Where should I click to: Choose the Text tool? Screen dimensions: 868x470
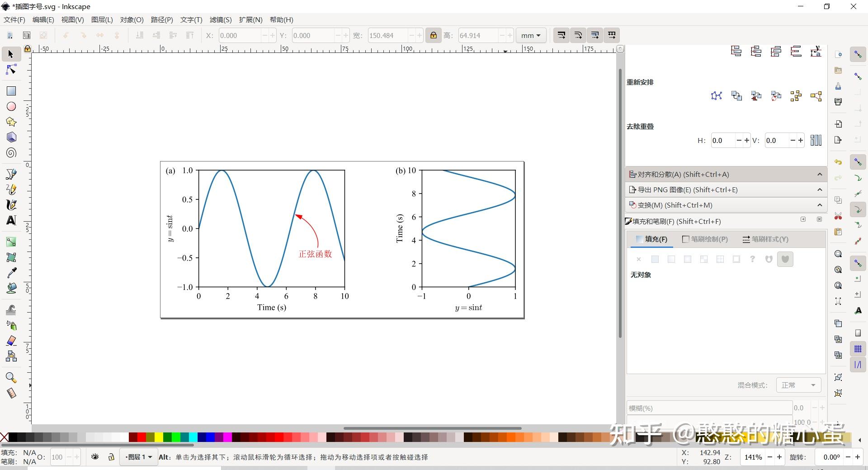coord(11,220)
